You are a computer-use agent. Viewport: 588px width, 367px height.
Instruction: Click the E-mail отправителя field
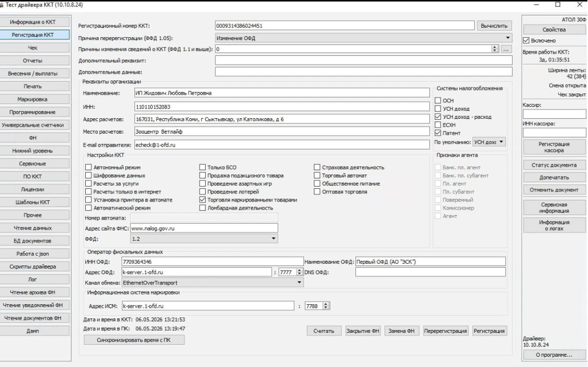coord(282,145)
